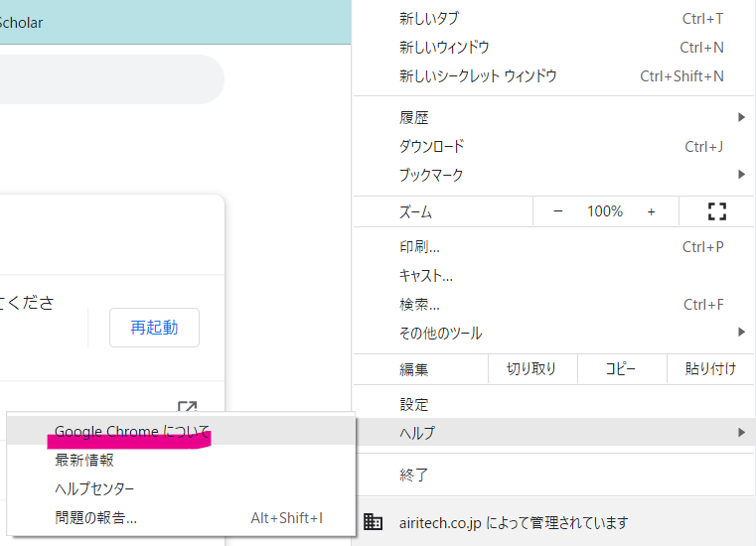The image size is (756, 546).
Task: Open a new window (新しいウィンドウ)
Action: [553, 48]
